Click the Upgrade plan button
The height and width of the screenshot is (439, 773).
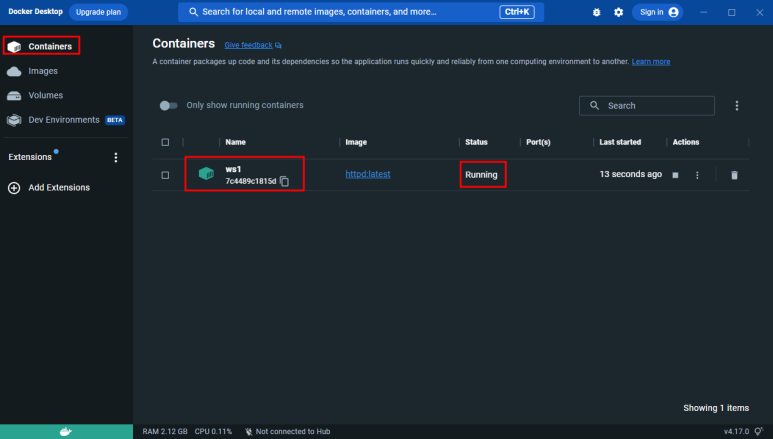(98, 12)
